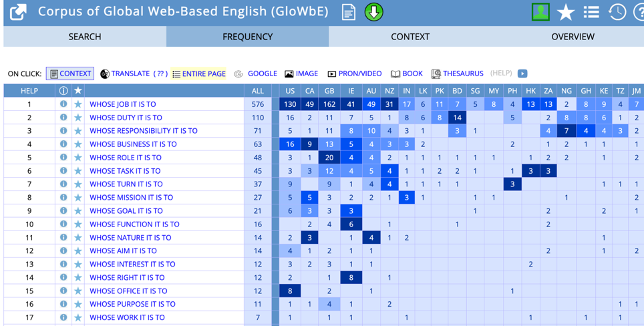This screenshot has height=326, width=644.
Task: Click GB cell 20 in WHOSE ROLE row
Action: coord(329,157)
